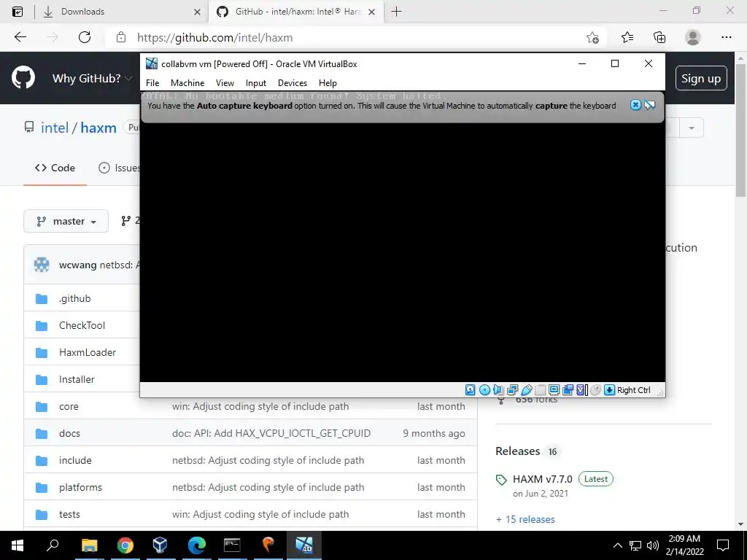Click VirtualBox USB devices indicator

pyautogui.click(x=527, y=390)
